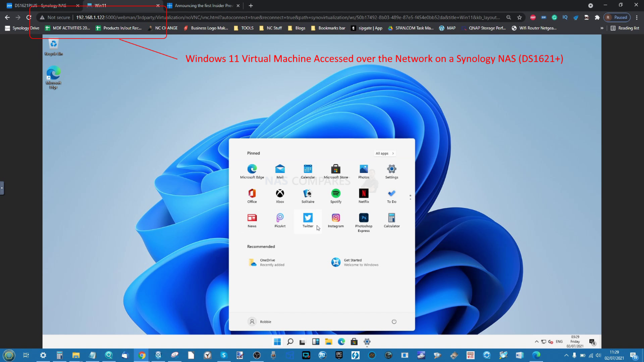Click the power button in Start menu
The height and width of the screenshot is (362, 644).
tap(394, 321)
